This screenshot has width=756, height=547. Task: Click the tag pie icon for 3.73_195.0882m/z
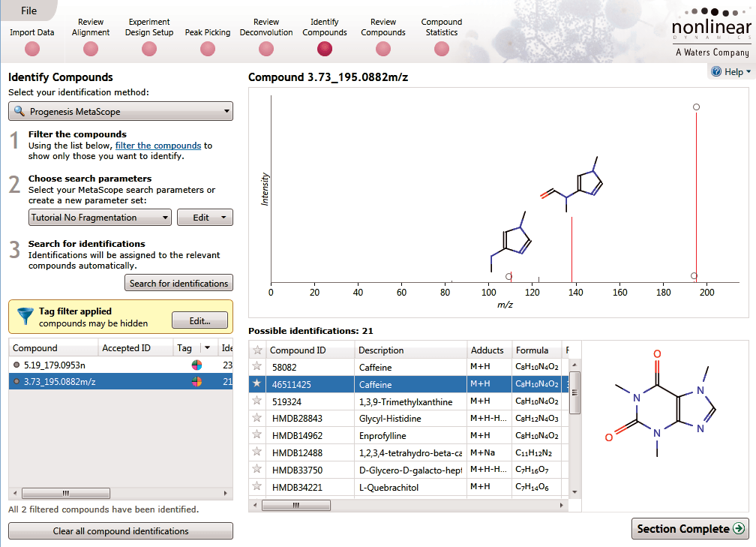click(x=196, y=382)
